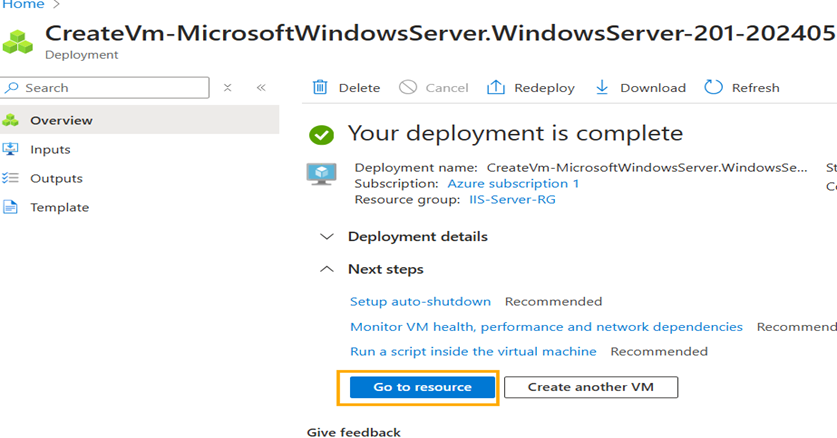This screenshot has height=438, width=837.
Task: Collapse the Next steps section
Action: pos(326,269)
